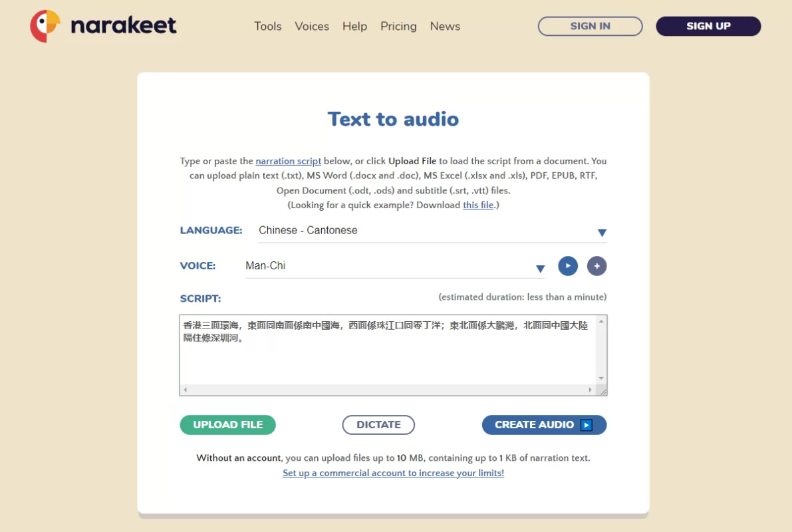The height and width of the screenshot is (532, 792).
Task: Open the Chinese - Cantonese language selector
Action: point(432,230)
